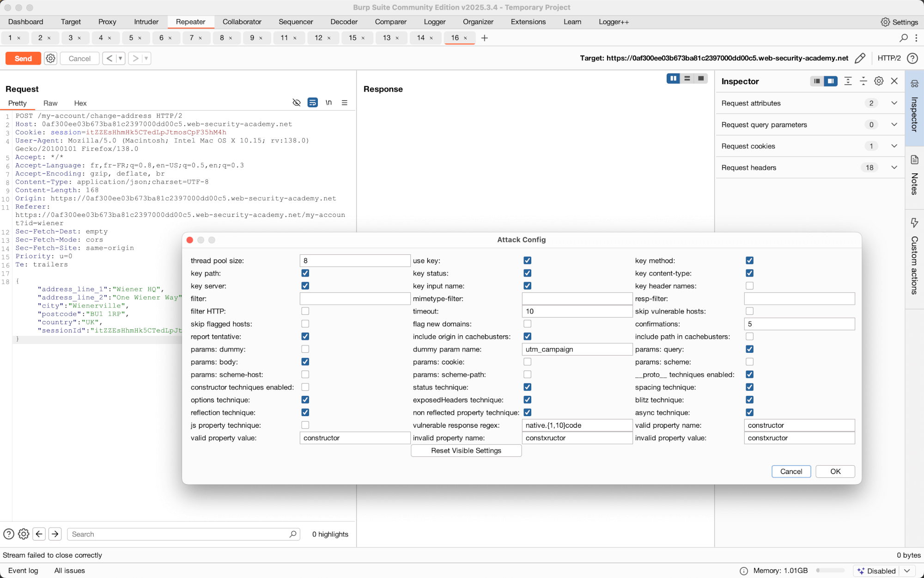Viewport: 924px width, 578px height.
Task: Toggle the \n show newlines icon
Action: (328, 103)
